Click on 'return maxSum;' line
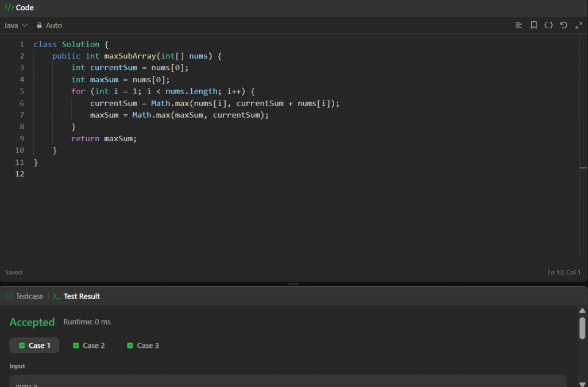The height and width of the screenshot is (387, 588). pos(104,138)
